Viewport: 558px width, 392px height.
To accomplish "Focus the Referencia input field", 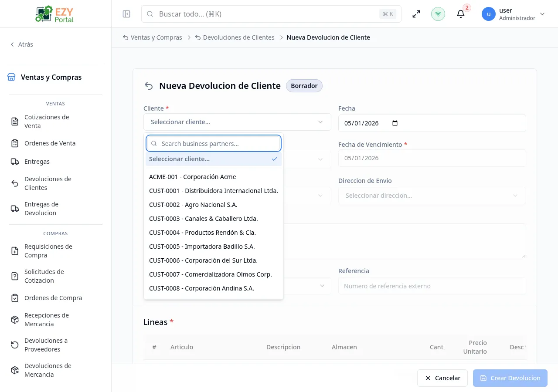I will (x=432, y=286).
